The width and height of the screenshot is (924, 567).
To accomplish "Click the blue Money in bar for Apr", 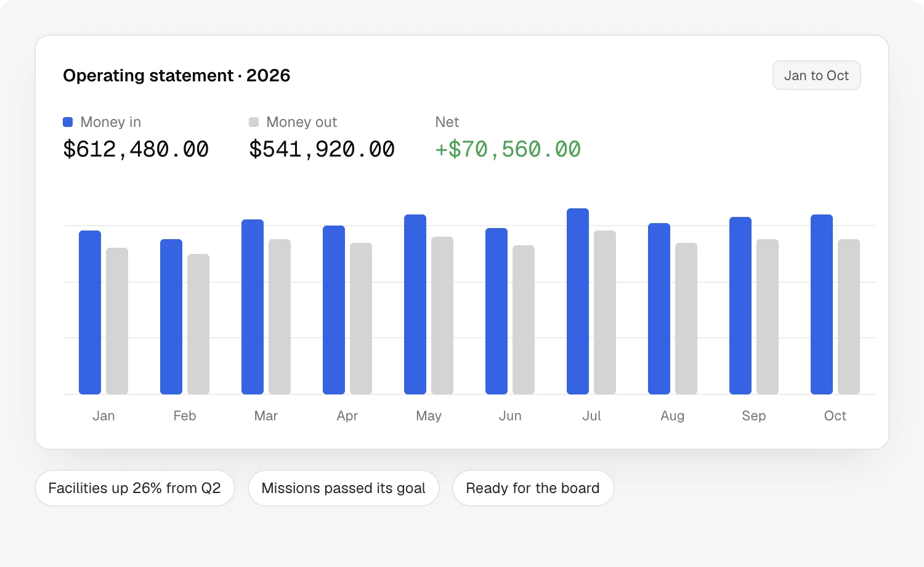I will tap(334, 310).
